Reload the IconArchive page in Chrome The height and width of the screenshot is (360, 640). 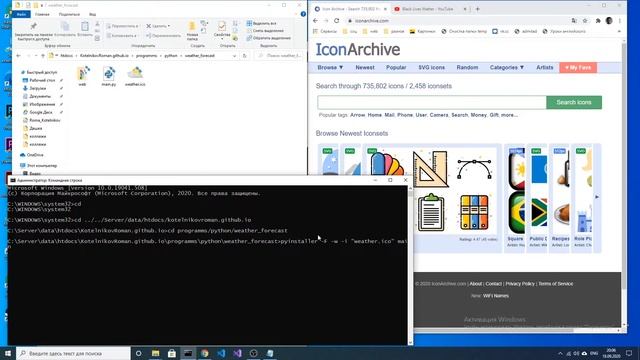[x=336, y=21]
